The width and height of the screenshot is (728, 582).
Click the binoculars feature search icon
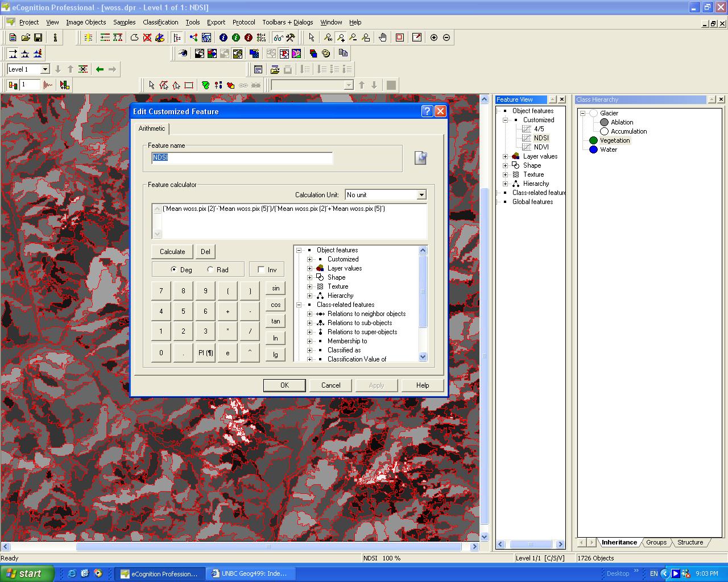click(x=277, y=38)
